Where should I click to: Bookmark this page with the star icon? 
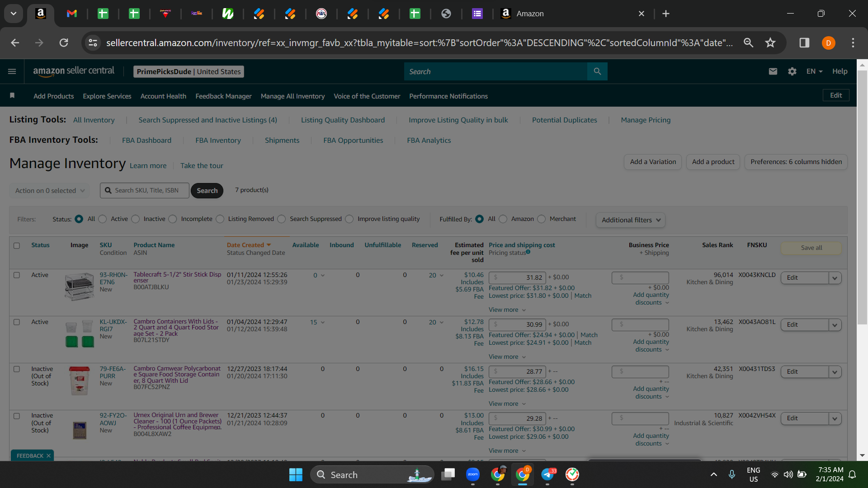[770, 42]
